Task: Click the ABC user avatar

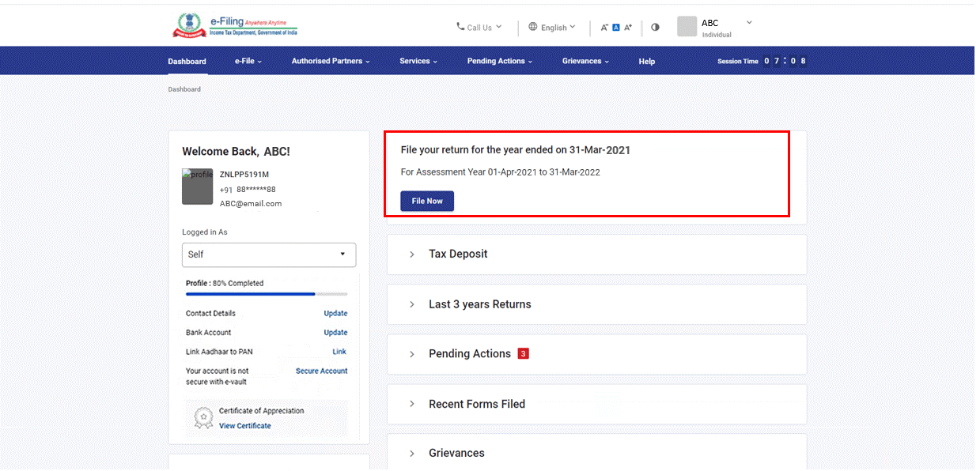Action: 687,27
